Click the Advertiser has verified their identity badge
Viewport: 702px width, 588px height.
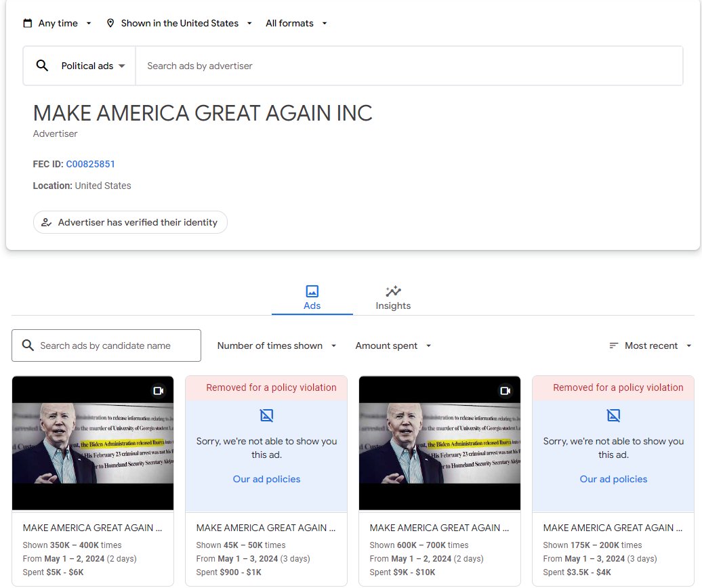coord(129,222)
